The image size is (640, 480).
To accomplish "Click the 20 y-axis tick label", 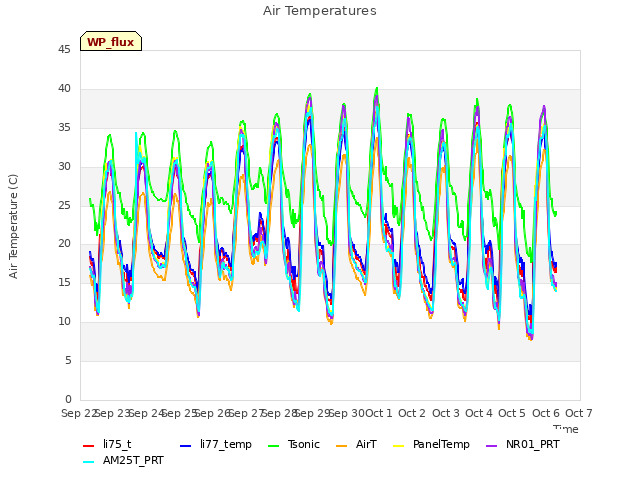I will pyautogui.click(x=64, y=244).
